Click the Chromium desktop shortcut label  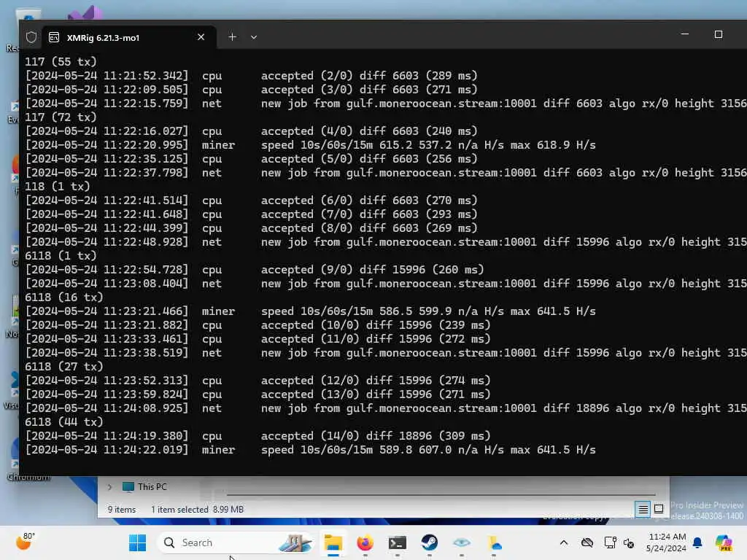tap(28, 477)
